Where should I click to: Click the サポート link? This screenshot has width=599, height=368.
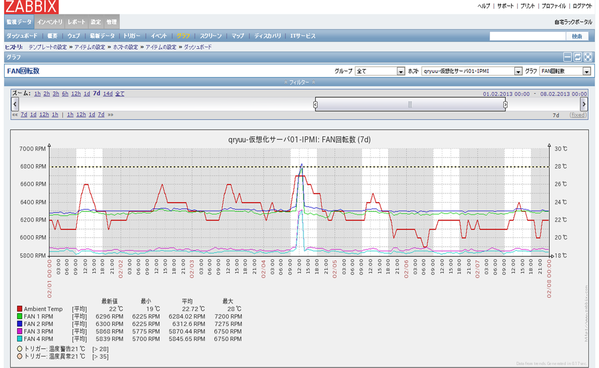505,6
